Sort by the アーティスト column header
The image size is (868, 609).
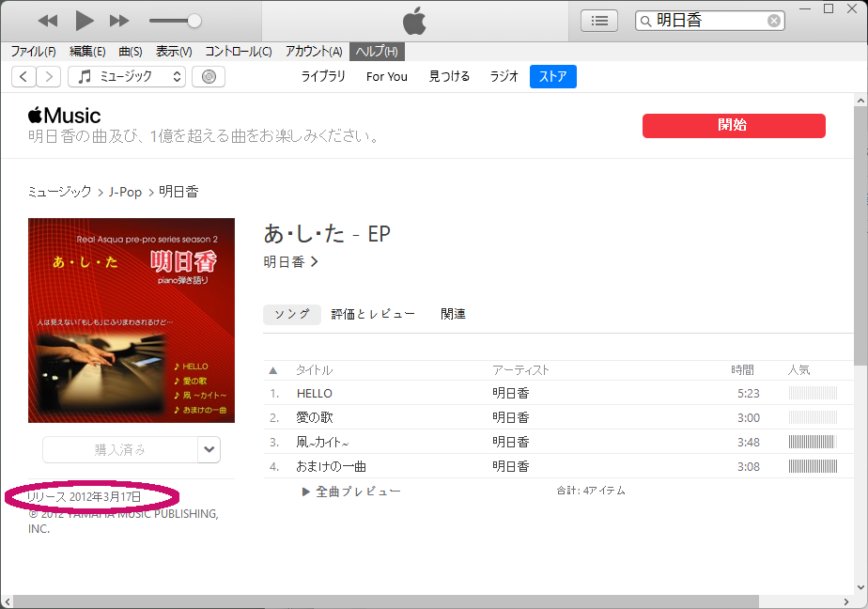coord(521,370)
